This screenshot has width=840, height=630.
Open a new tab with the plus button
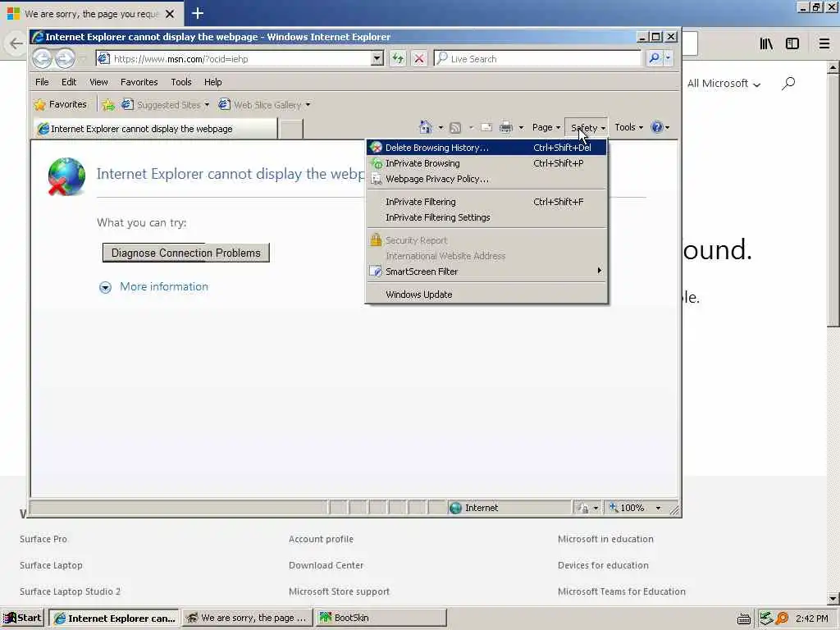coord(198,13)
